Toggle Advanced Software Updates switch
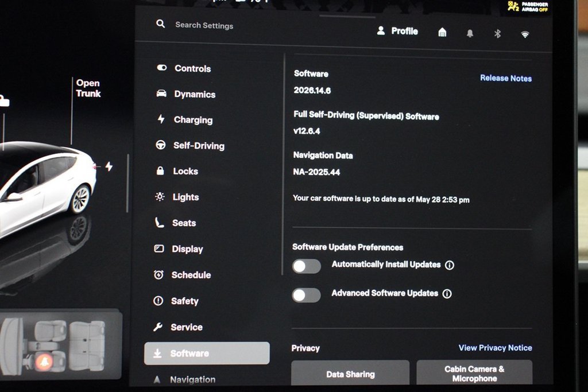The height and width of the screenshot is (392, 588). point(306,296)
